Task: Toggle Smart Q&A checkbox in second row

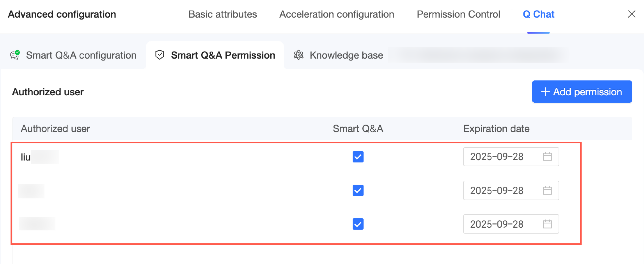Action: pos(358,190)
